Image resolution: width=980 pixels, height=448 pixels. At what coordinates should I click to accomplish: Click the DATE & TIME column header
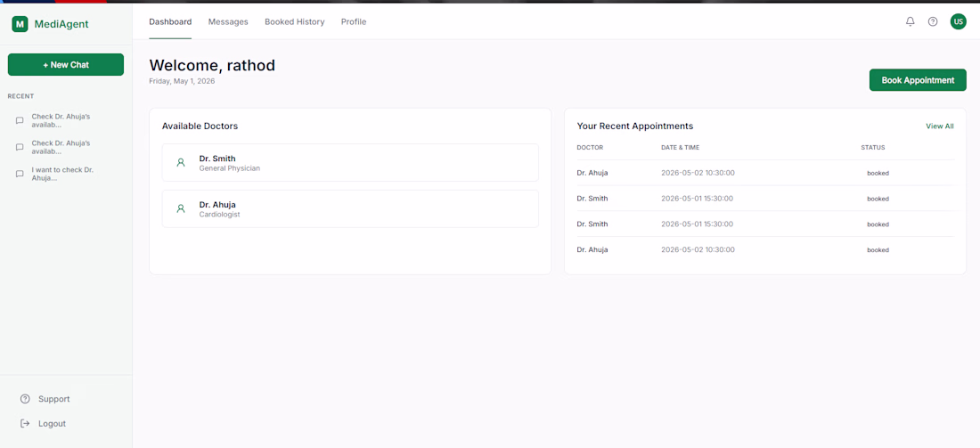[680, 148]
